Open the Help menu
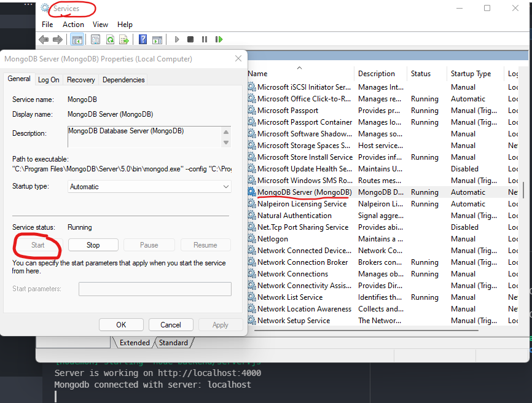 coord(125,25)
